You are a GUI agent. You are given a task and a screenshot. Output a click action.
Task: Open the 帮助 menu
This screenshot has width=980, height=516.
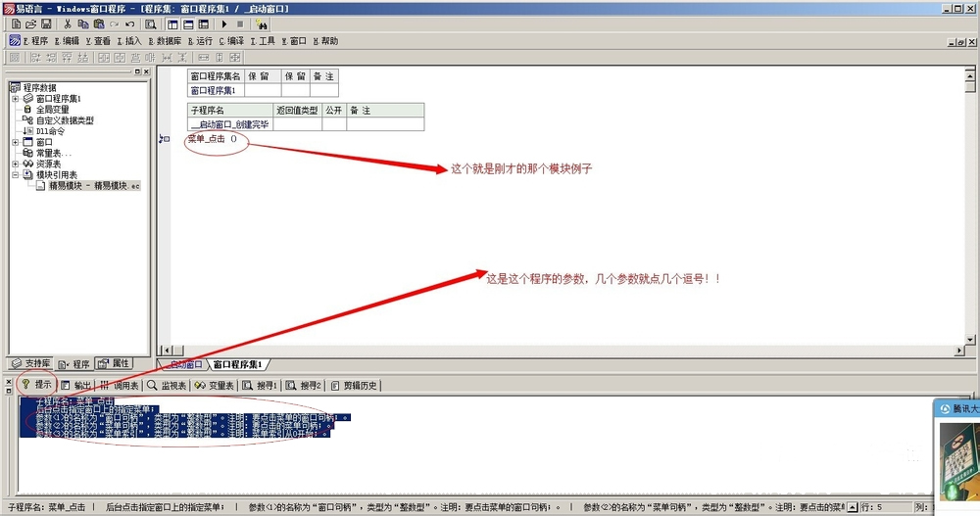pyautogui.click(x=325, y=40)
